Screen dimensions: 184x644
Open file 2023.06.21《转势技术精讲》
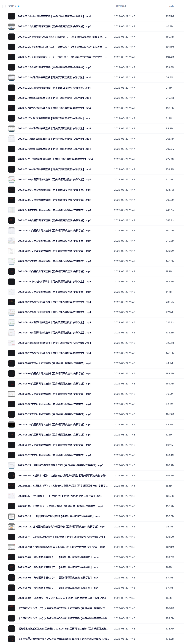(x=54, y=282)
